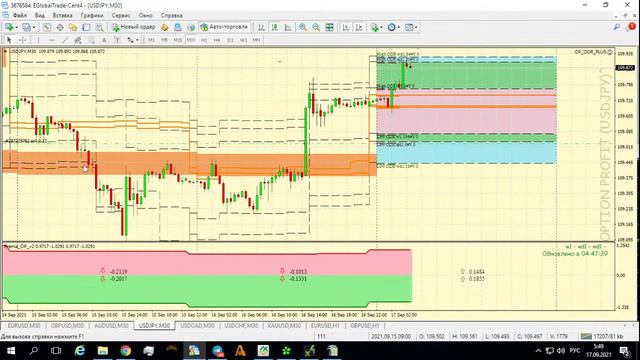
Task: Open the Вставка menu
Action: click(62, 16)
